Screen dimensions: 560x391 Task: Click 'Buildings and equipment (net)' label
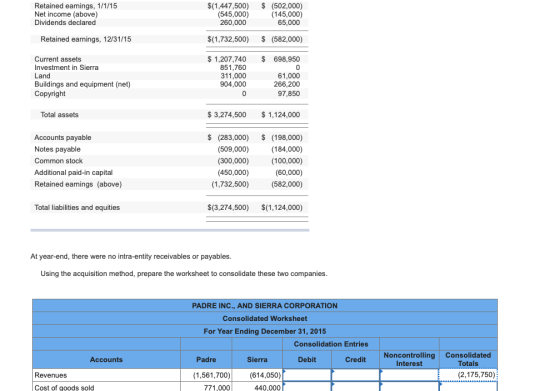click(x=82, y=84)
